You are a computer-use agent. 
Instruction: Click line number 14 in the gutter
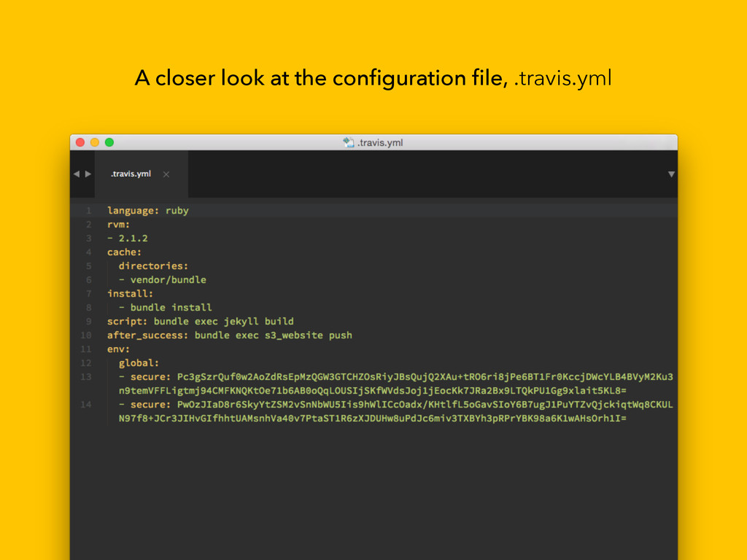[x=86, y=404]
